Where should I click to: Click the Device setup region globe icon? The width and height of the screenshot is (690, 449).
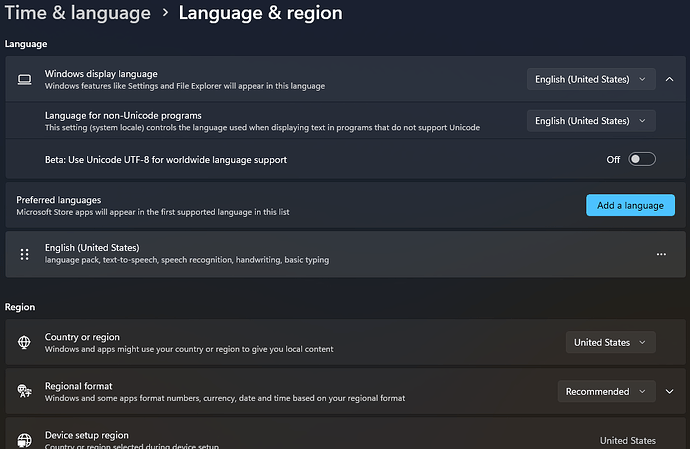(x=24, y=440)
